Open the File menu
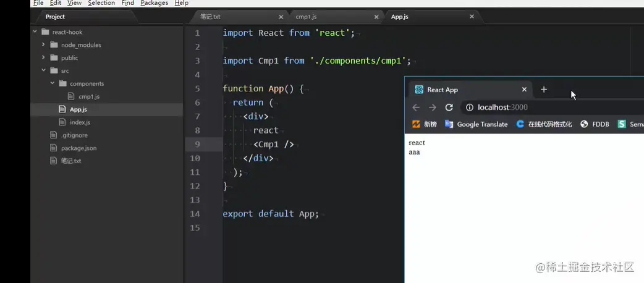Viewport: 644px width, 283px height. click(x=38, y=3)
